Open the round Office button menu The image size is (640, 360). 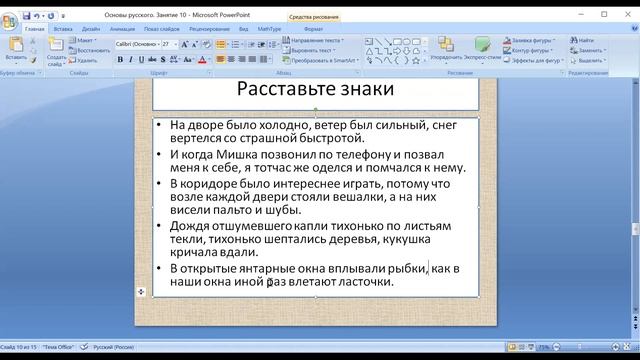(x=9, y=21)
